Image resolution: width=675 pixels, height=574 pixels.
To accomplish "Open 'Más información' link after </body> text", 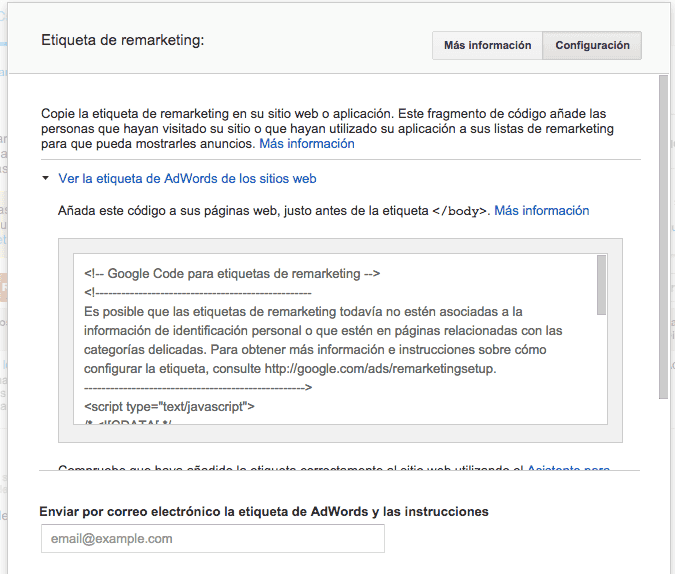I will tap(542, 211).
